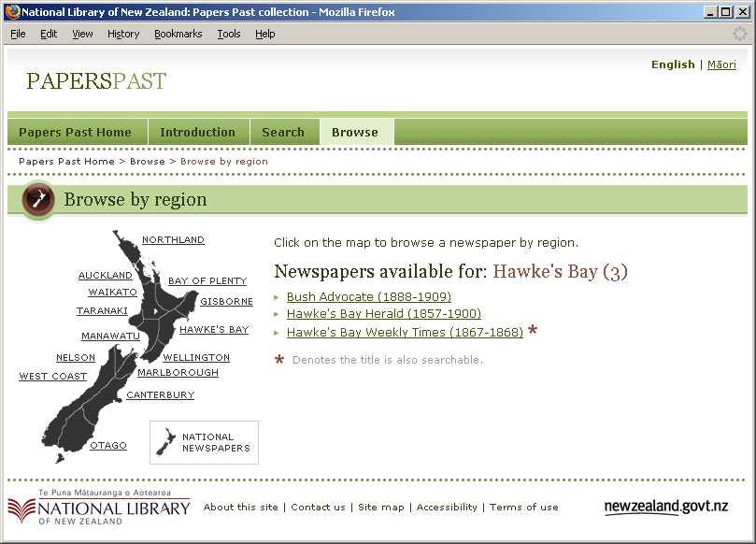Select the Manawatu region label
This screenshot has height=544, width=756.
(110, 336)
